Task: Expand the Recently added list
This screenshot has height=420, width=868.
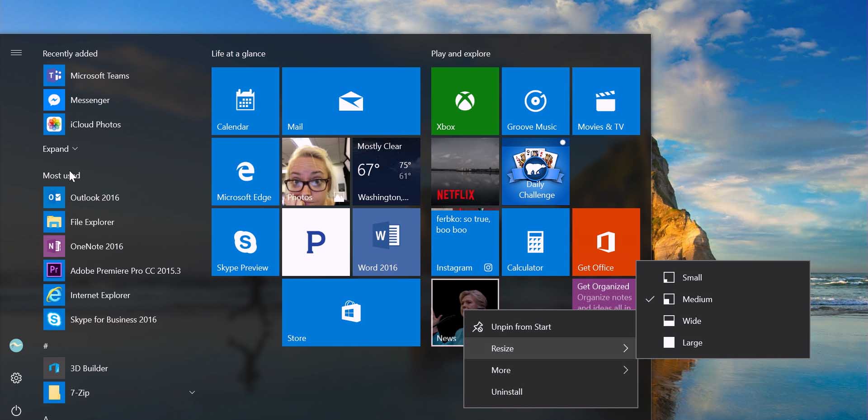Action: (x=60, y=149)
